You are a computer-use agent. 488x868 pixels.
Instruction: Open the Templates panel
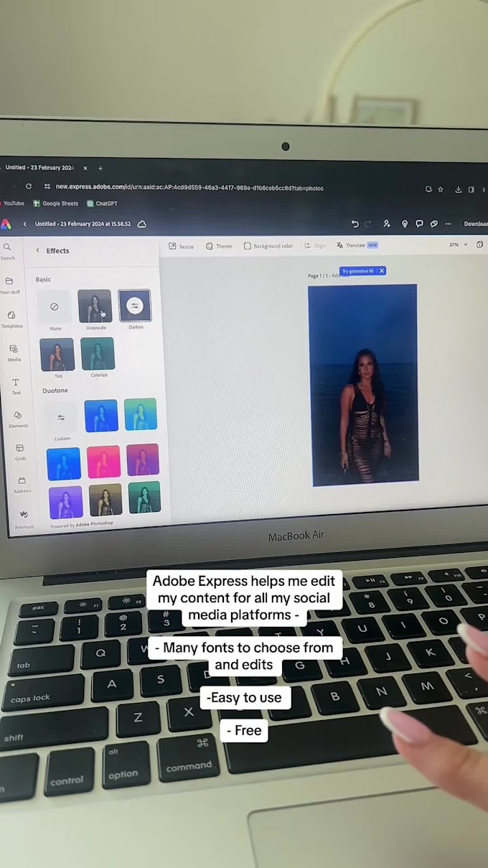click(x=11, y=319)
